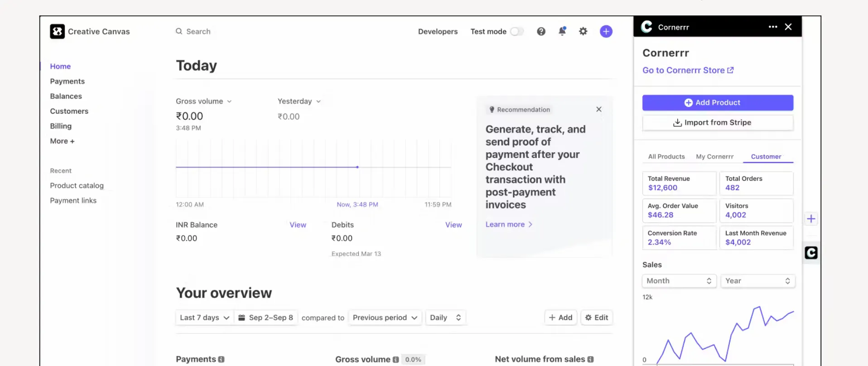
Task: Open the settings gear icon
Action: (583, 31)
